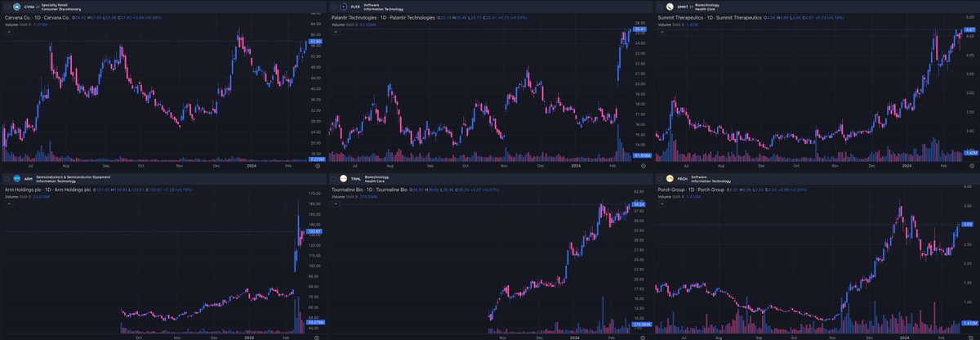Open chart settings gear on Carvana chart

(318, 165)
